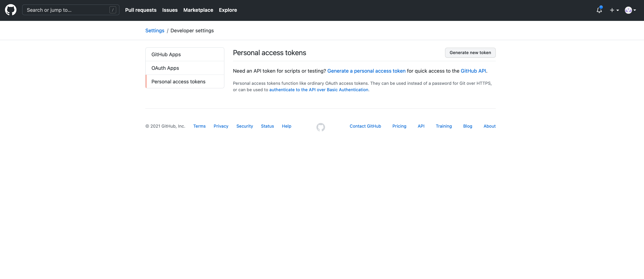Image resolution: width=644 pixels, height=279 pixels.
Task: Click the Settings breadcrumb link
Action: pos(155,31)
